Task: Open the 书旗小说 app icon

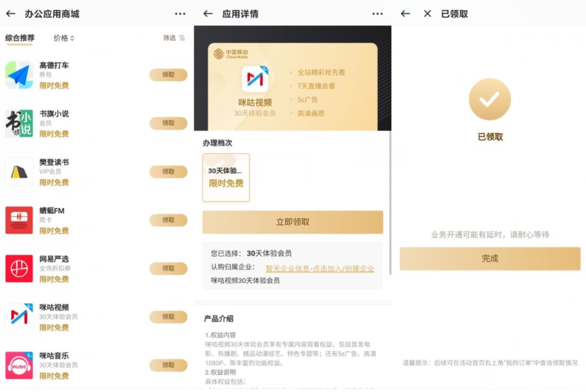Action: click(x=19, y=123)
